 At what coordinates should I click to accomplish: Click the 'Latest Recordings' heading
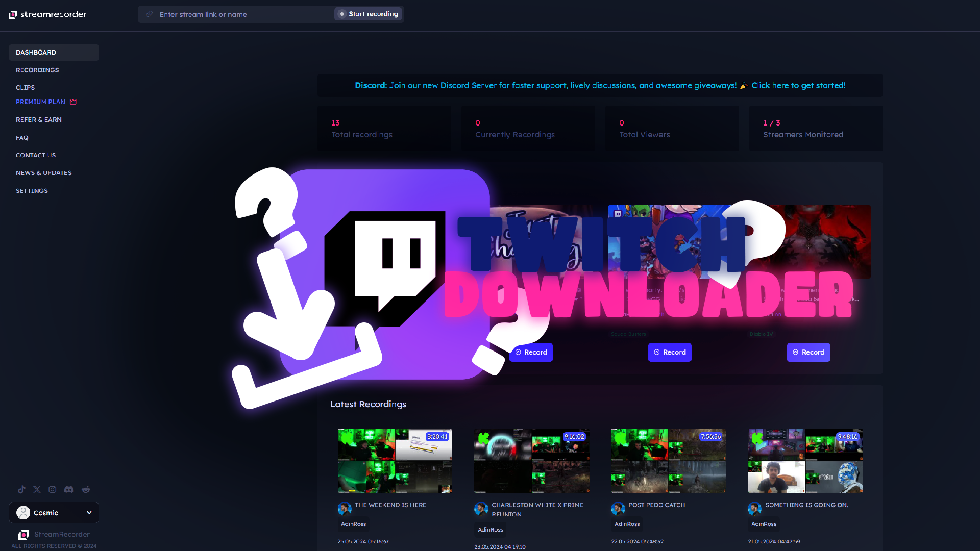point(368,404)
